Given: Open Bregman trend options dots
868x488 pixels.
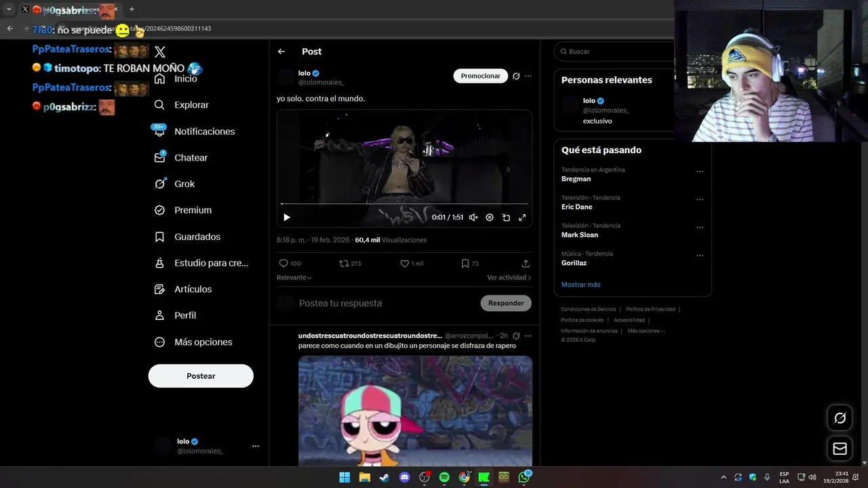Looking at the screenshot, I should (x=700, y=171).
